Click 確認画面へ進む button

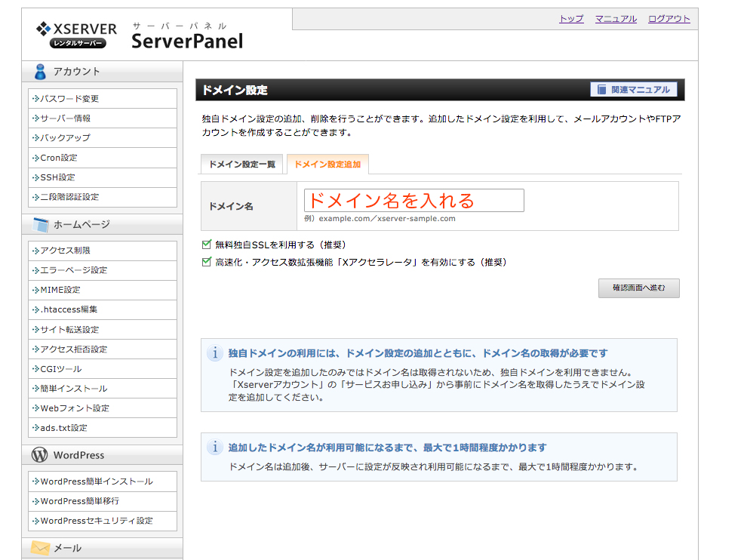point(639,288)
